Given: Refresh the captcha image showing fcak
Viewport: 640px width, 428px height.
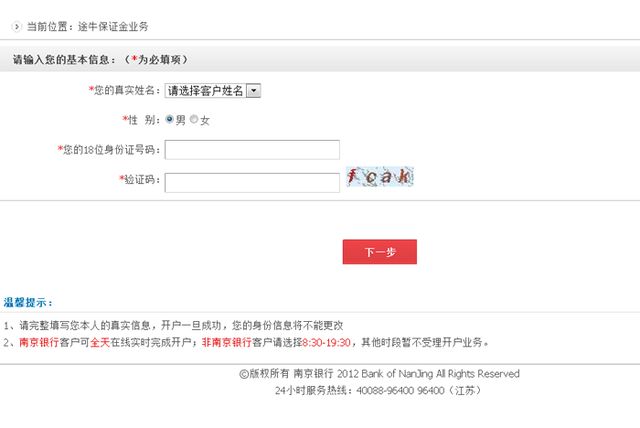Looking at the screenshot, I should coord(380,177).
